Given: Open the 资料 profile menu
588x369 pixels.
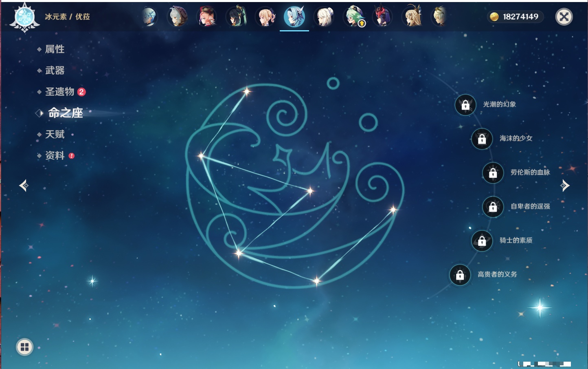Looking at the screenshot, I should point(55,155).
